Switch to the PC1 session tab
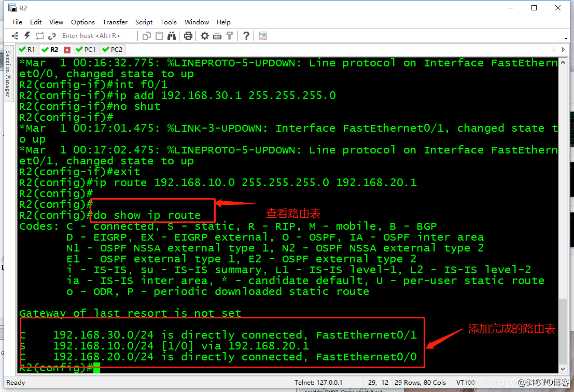574x392 pixels. pyautogui.click(x=86, y=49)
